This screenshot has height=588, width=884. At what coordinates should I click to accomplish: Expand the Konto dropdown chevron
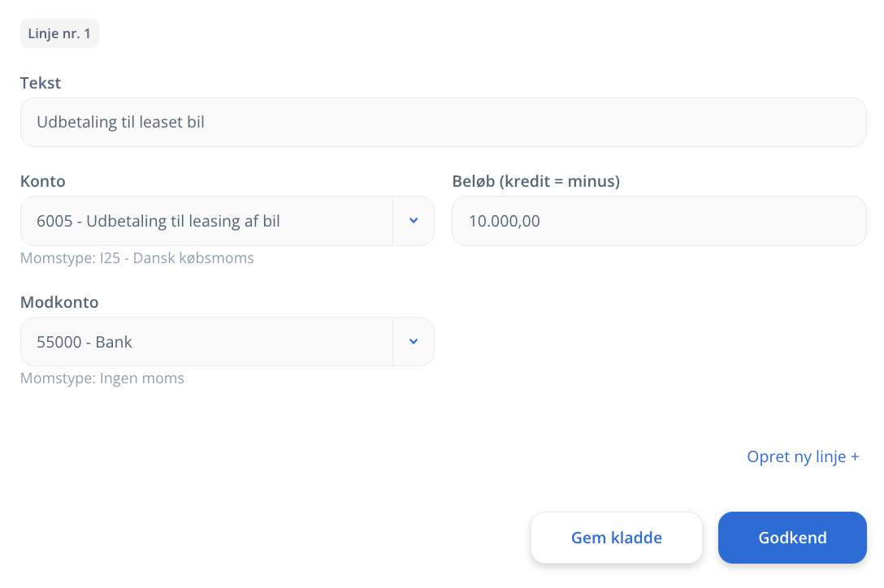pyautogui.click(x=414, y=220)
